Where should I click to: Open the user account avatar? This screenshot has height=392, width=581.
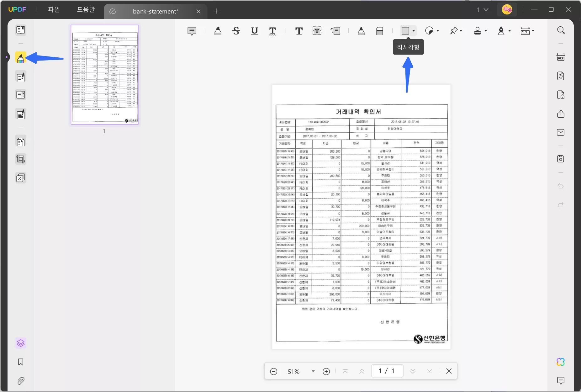[x=507, y=10]
